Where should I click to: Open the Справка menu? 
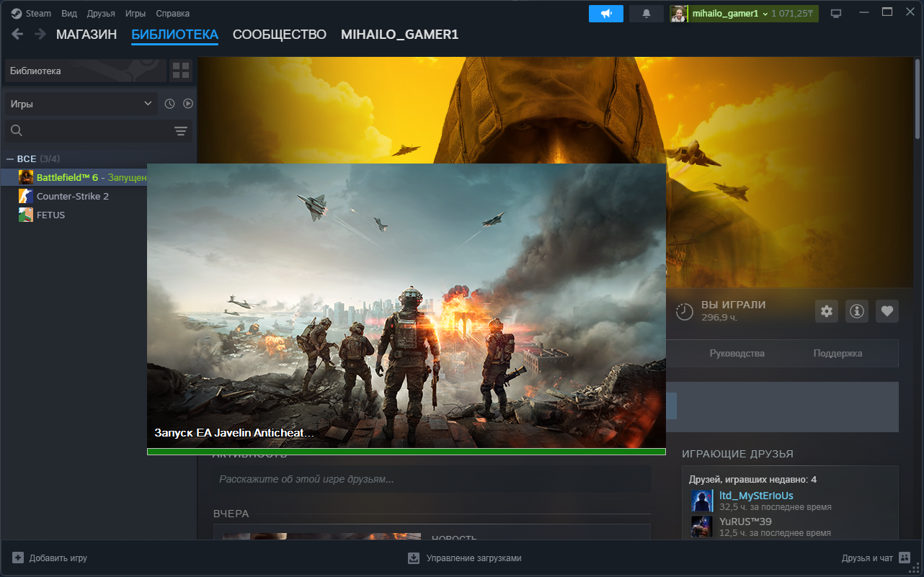(x=173, y=14)
